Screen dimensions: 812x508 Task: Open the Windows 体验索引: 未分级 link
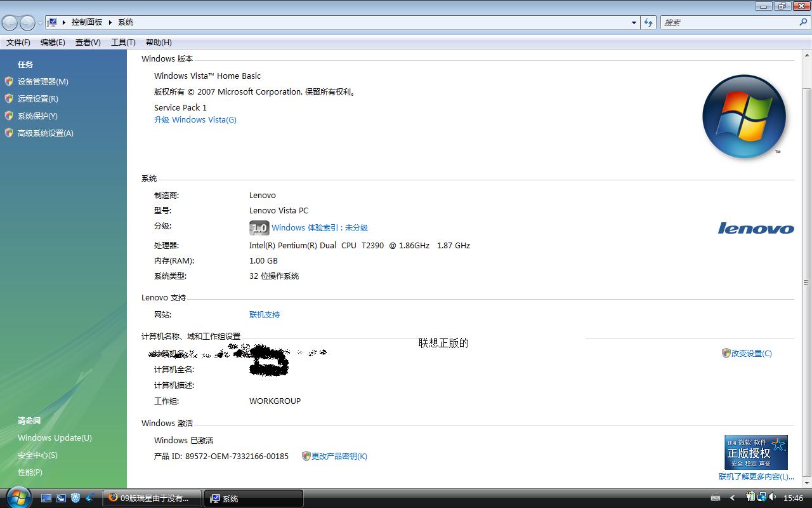tap(320, 228)
